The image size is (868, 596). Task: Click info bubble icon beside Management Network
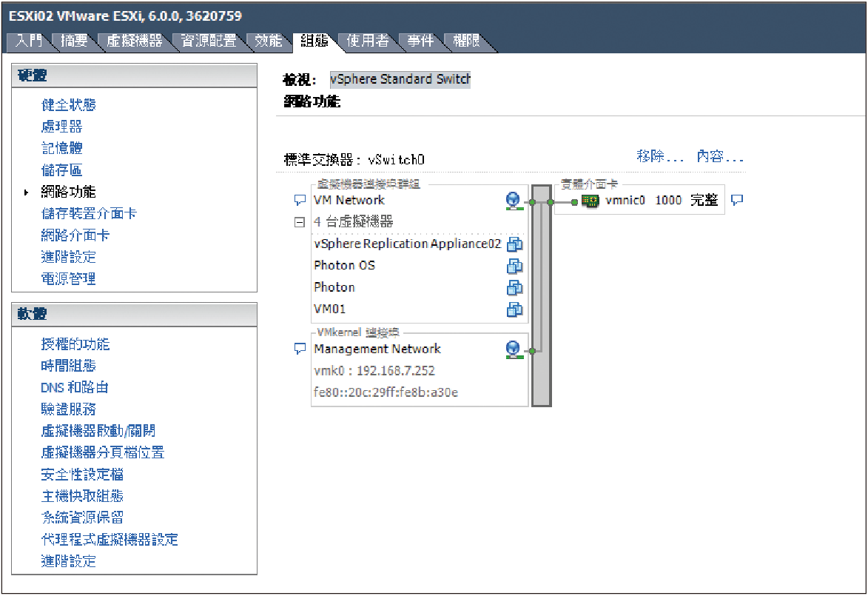pos(300,349)
